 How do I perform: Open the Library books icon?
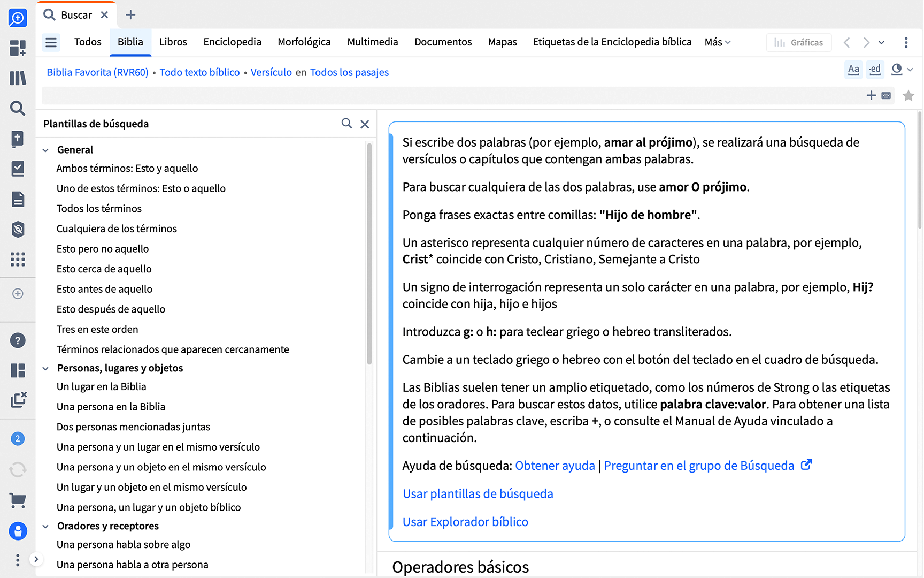pos(18,78)
